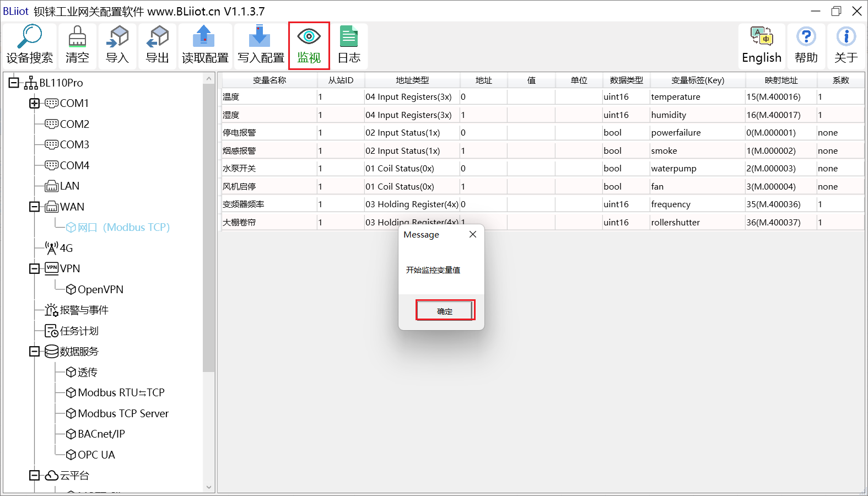The height and width of the screenshot is (496, 868).
Task: Switch language with the English icon
Action: [762, 36]
